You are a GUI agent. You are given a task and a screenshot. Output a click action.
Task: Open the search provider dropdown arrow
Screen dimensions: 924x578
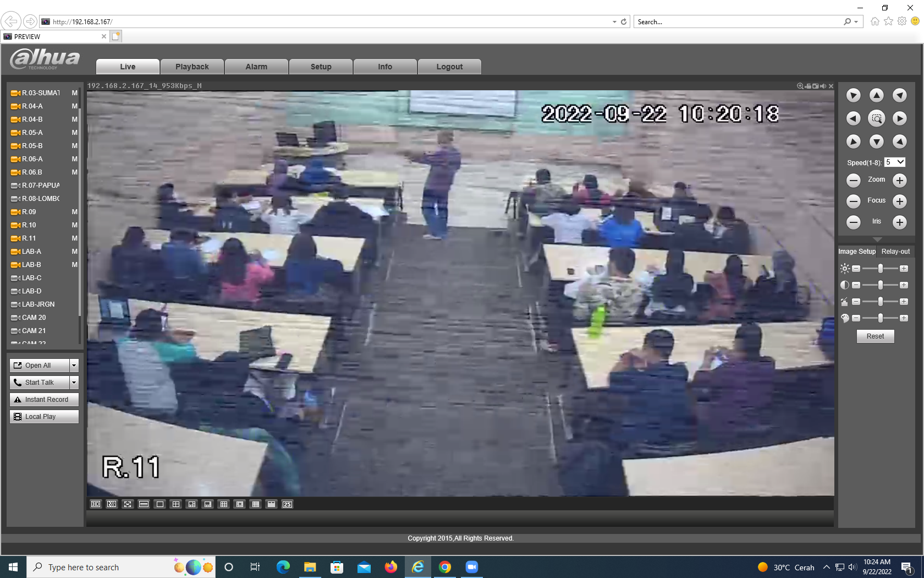coord(856,22)
